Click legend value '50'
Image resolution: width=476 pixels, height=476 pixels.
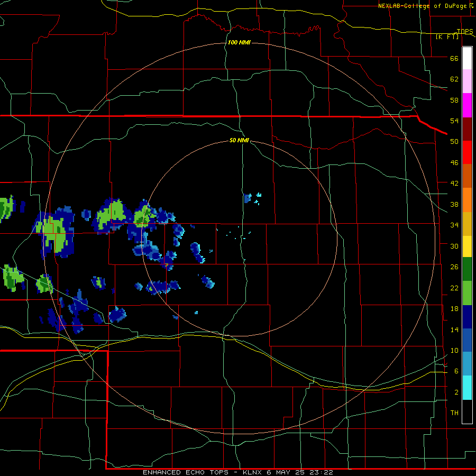click(x=454, y=141)
